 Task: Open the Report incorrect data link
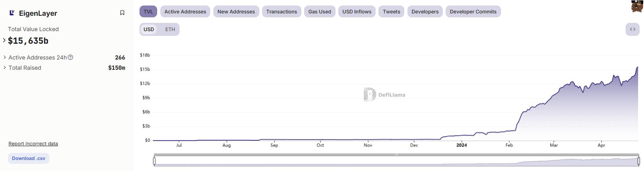pyautogui.click(x=33, y=144)
